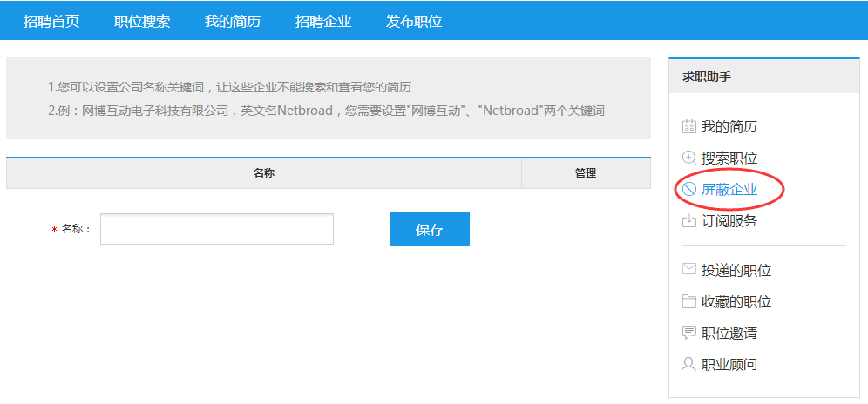Click the 管理 column header in the table
868x404 pixels.
pos(586,173)
